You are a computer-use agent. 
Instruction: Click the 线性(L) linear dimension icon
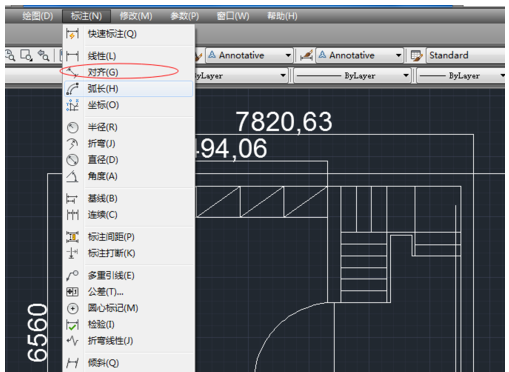(x=72, y=56)
